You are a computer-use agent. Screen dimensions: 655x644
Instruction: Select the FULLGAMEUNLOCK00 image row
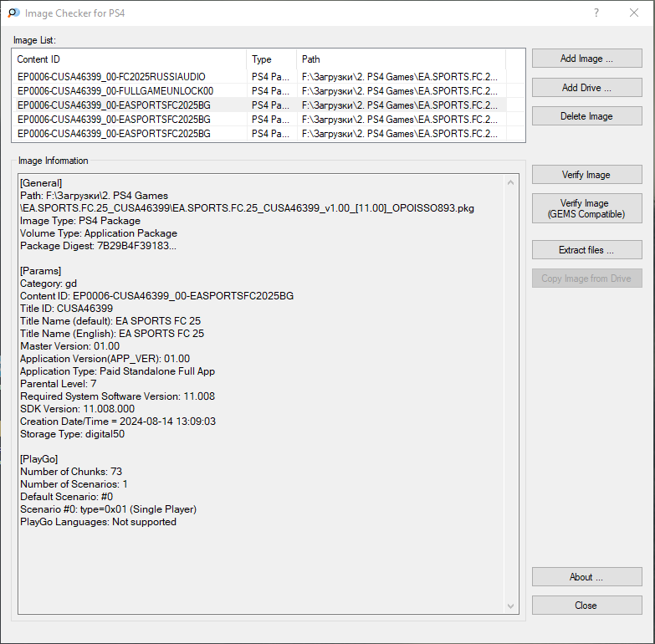point(261,91)
